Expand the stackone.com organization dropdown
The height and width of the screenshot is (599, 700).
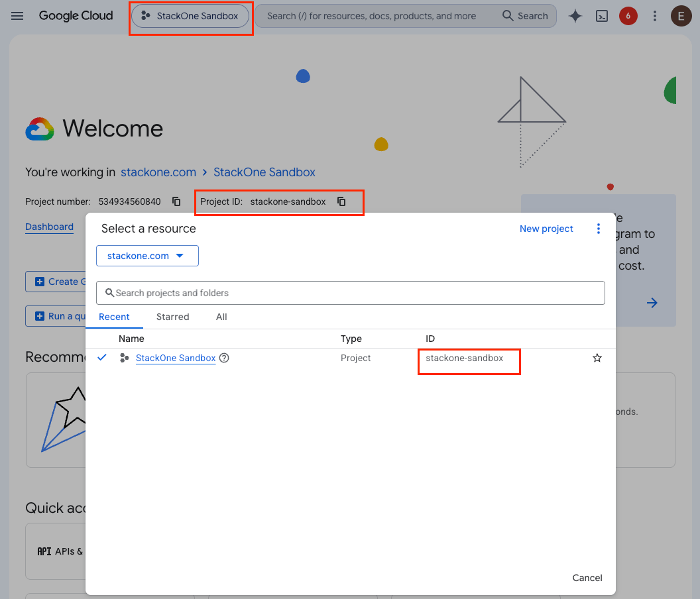tap(147, 256)
